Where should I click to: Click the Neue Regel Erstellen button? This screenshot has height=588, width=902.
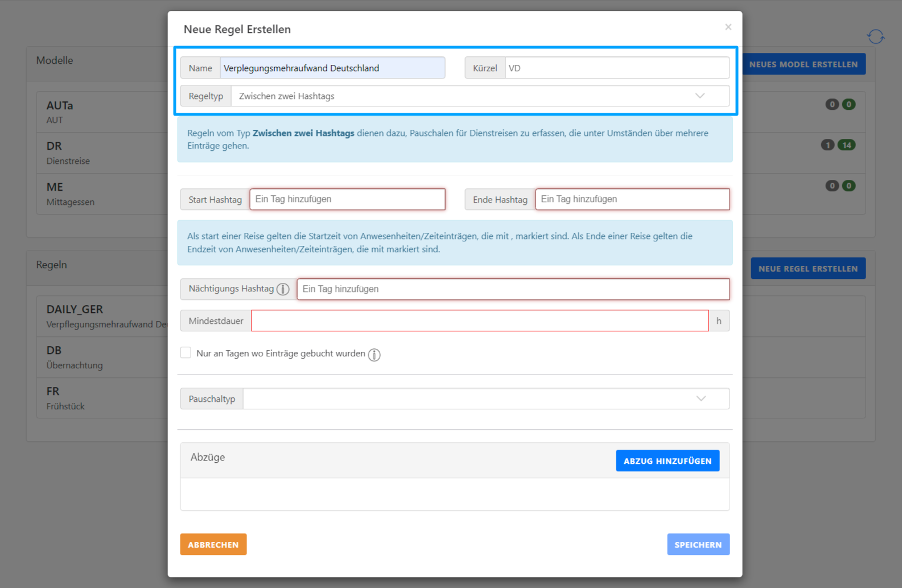point(808,269)
